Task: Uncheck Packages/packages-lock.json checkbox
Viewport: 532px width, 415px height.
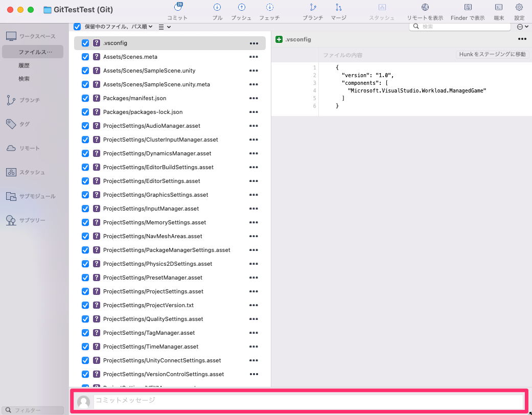Action: point(85,112)
